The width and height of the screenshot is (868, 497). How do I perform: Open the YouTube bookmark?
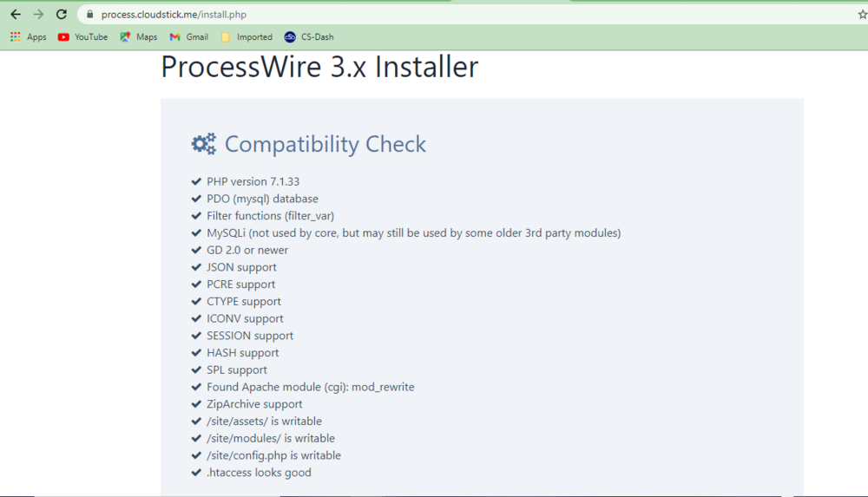pos(82,37)
